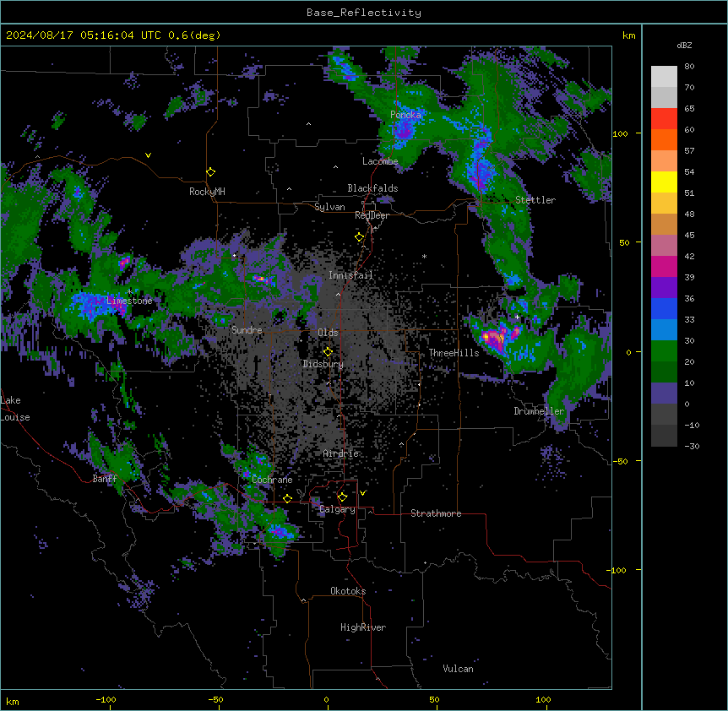This screenshot has height=711, width=728.
Task: Choose the green 30-20 dBZ legend swatch
Action: (x=664, y=351)
